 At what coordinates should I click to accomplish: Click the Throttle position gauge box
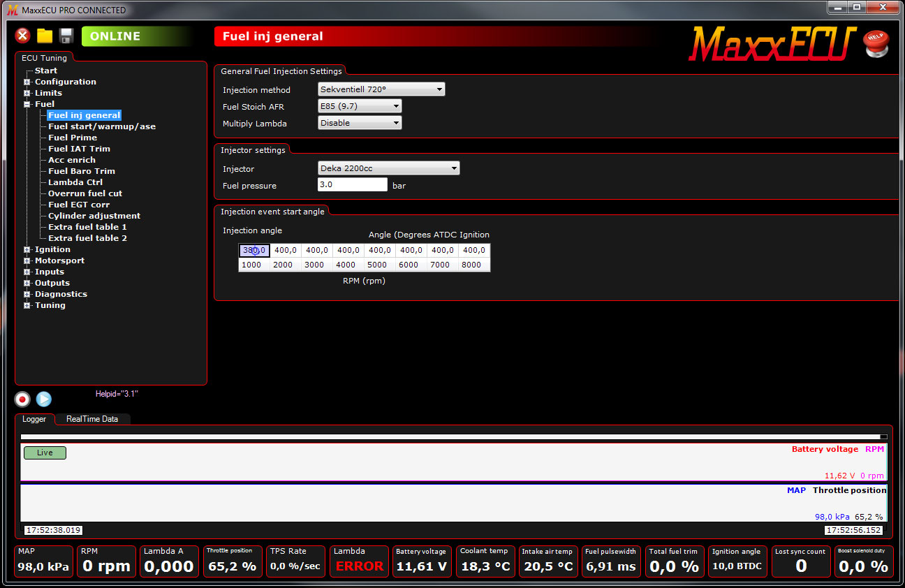click(x=233, y=561)
